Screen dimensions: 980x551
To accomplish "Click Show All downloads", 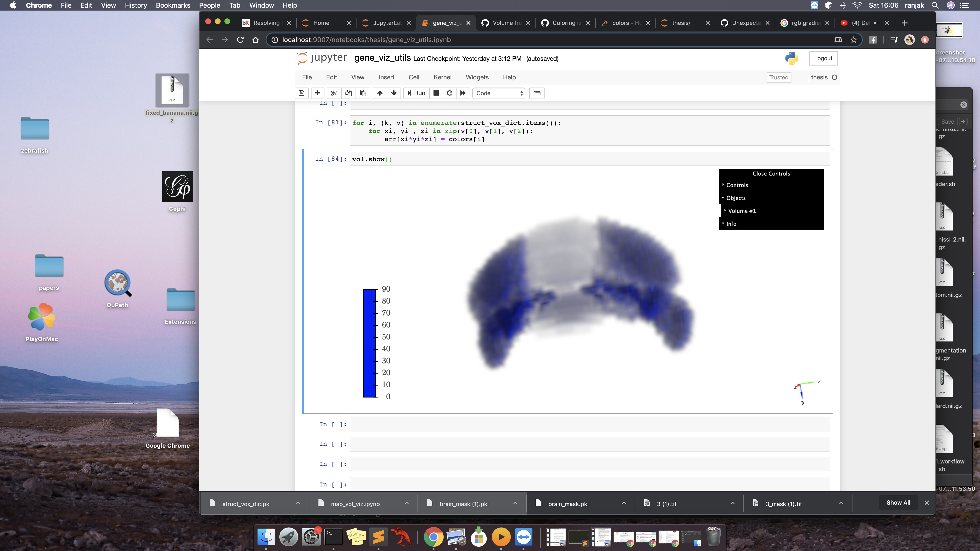I will tap(898, 503).
